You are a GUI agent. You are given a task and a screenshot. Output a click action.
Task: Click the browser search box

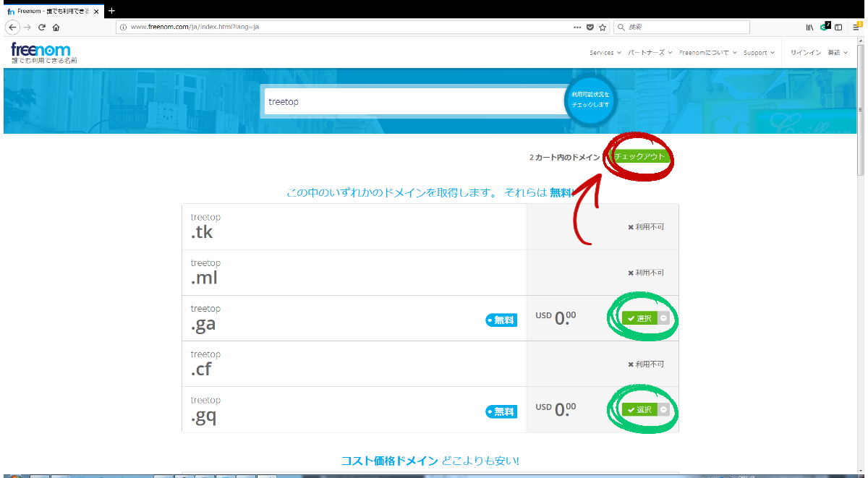682,27
